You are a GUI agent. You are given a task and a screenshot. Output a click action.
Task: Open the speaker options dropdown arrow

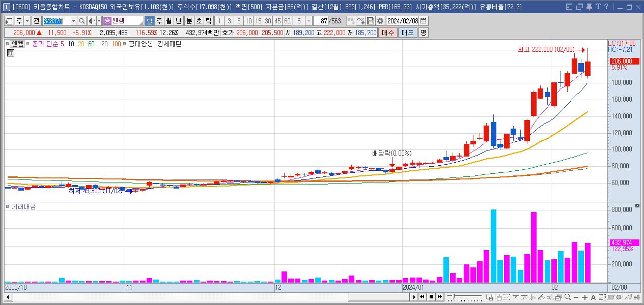(99, 21)
